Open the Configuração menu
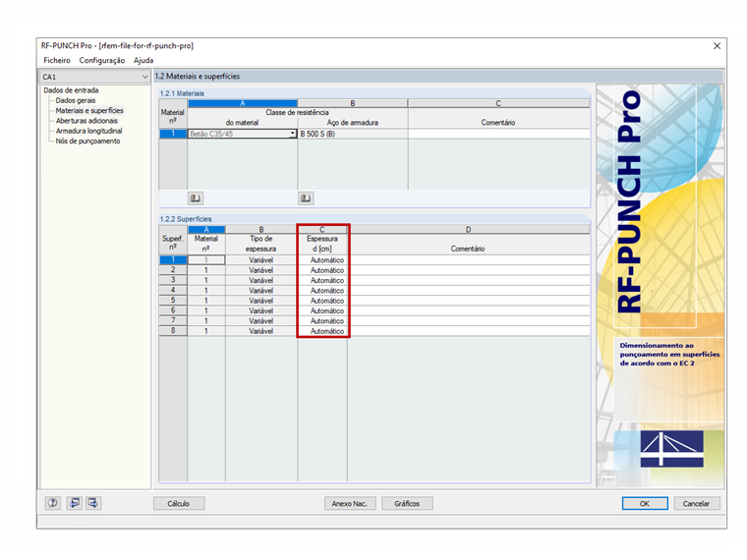The height and width of the screenshot is (560, 747). [x=102, y=61]
